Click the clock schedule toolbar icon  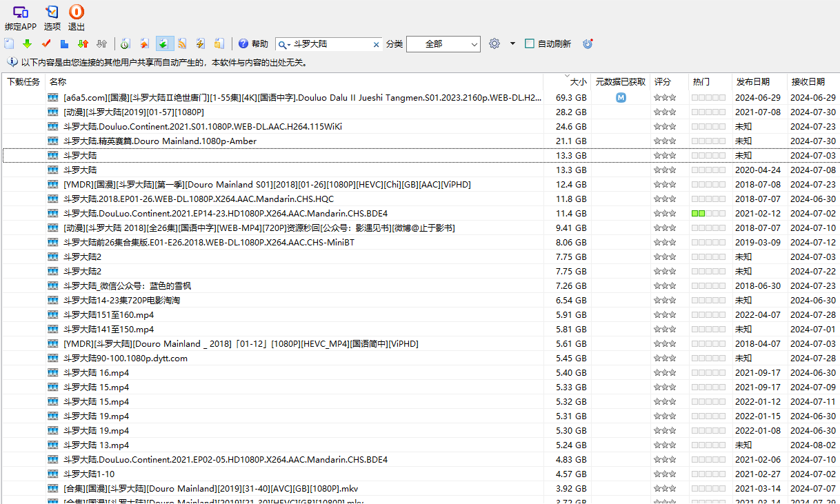(x=125, y=44)
